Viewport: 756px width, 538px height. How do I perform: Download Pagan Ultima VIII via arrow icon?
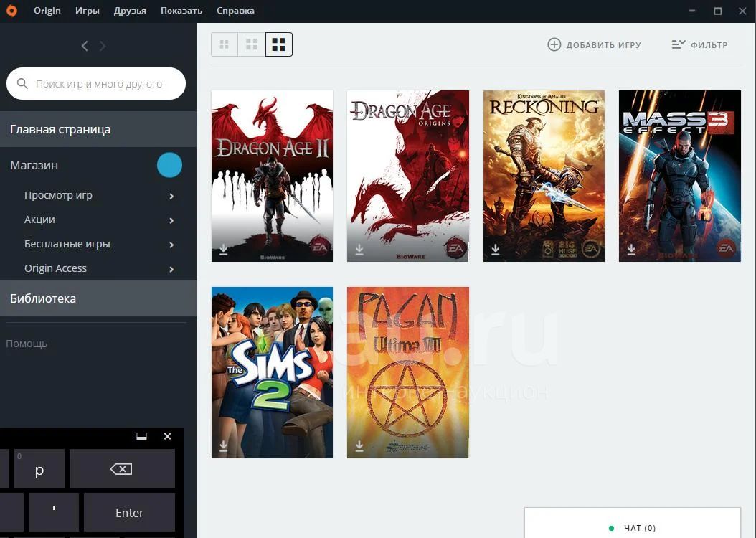click(x=359, y=446)
